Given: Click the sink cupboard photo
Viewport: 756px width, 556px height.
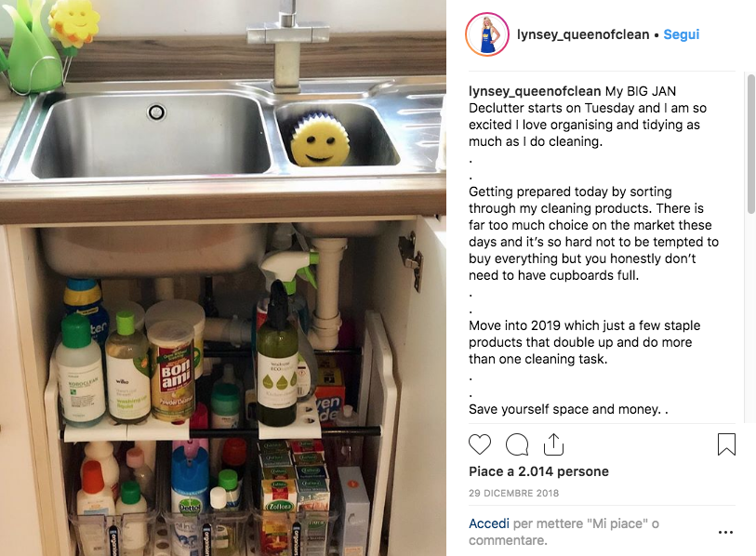Looking at the screenshot, I should click(x=223, y=278).
